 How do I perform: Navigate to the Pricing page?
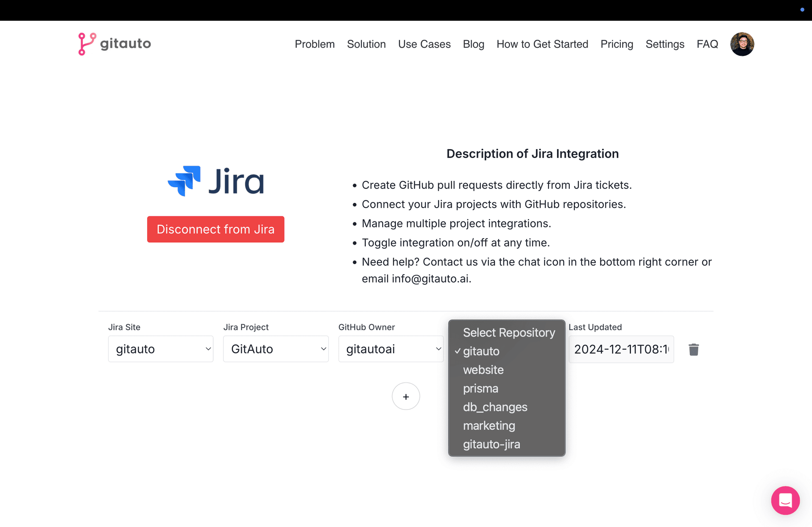coord(617,44)
